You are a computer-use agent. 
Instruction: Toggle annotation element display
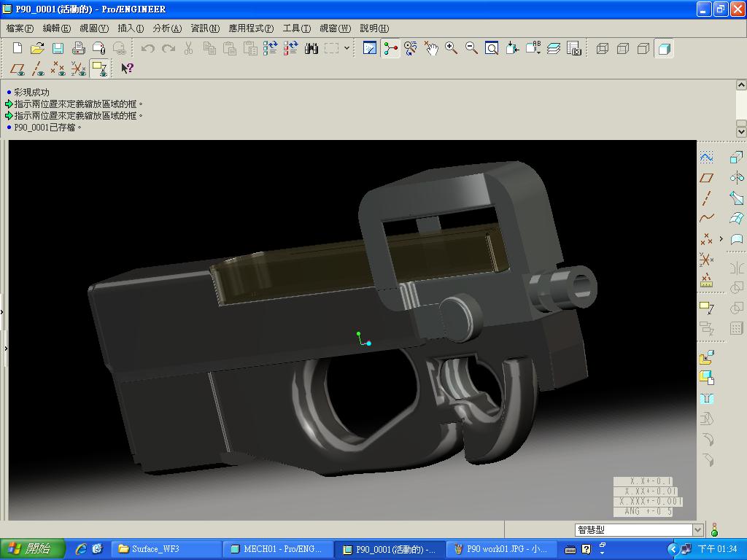pyautogui.click(x=99, y=69)
